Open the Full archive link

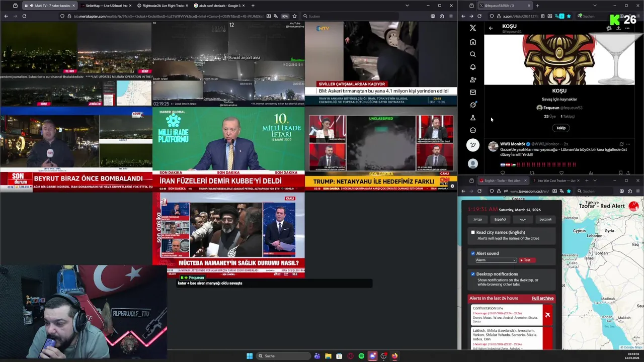(542, 298)
